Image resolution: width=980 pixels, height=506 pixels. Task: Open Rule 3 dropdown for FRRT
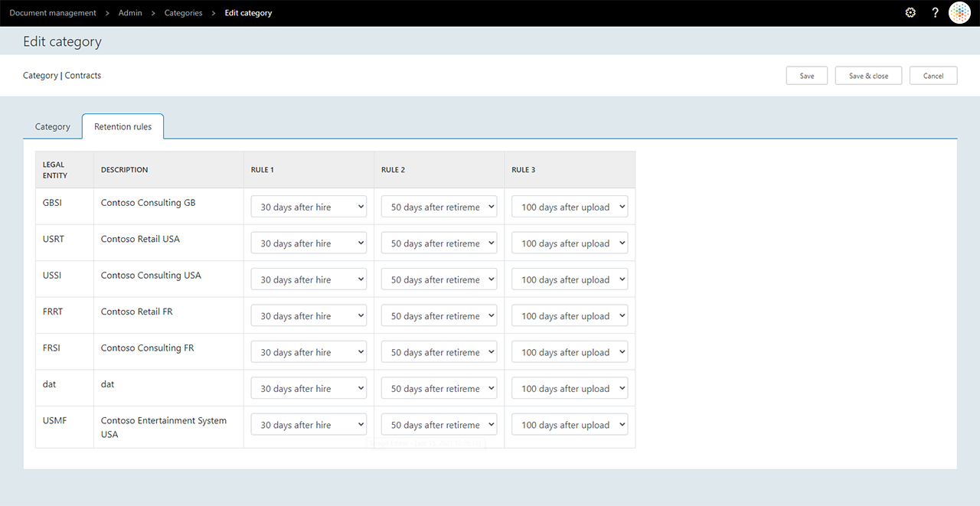570,316
